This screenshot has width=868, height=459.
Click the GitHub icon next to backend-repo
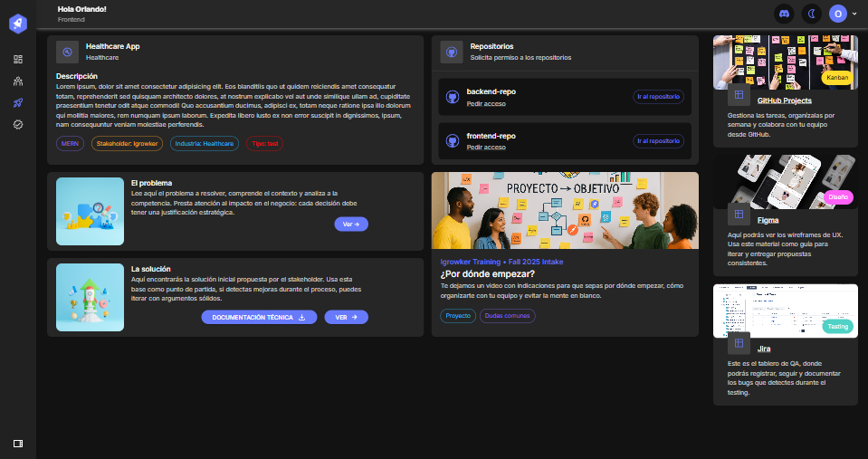453,96
